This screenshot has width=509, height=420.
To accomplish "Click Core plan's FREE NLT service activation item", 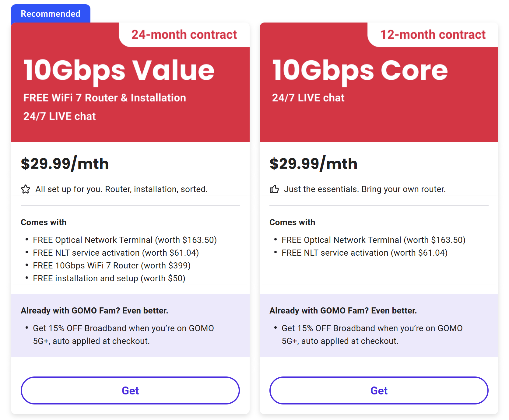I will click(x=364, y=253).
